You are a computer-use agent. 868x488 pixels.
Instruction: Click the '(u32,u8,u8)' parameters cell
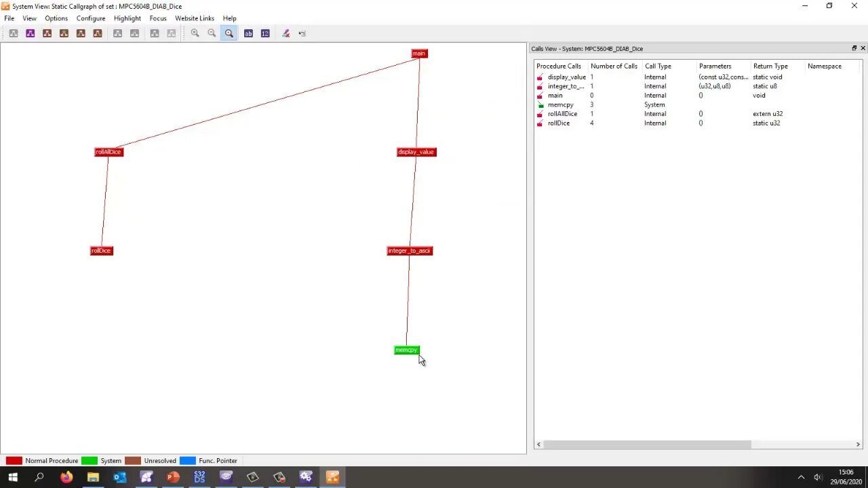[x=715, y=86]
